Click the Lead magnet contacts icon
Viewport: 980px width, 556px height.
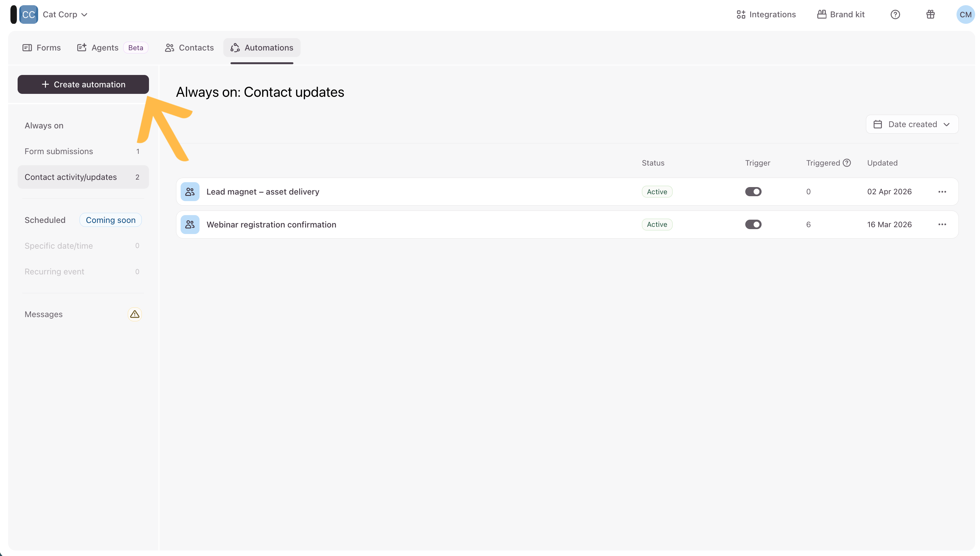coord(190,192)
